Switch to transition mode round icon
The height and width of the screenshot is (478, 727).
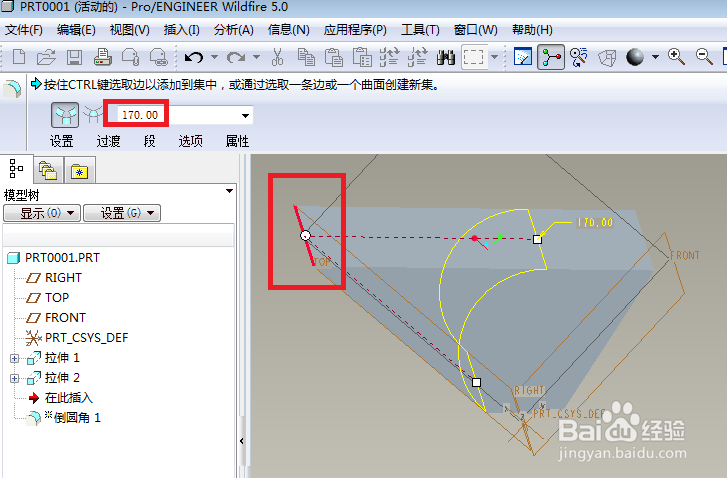93,115
